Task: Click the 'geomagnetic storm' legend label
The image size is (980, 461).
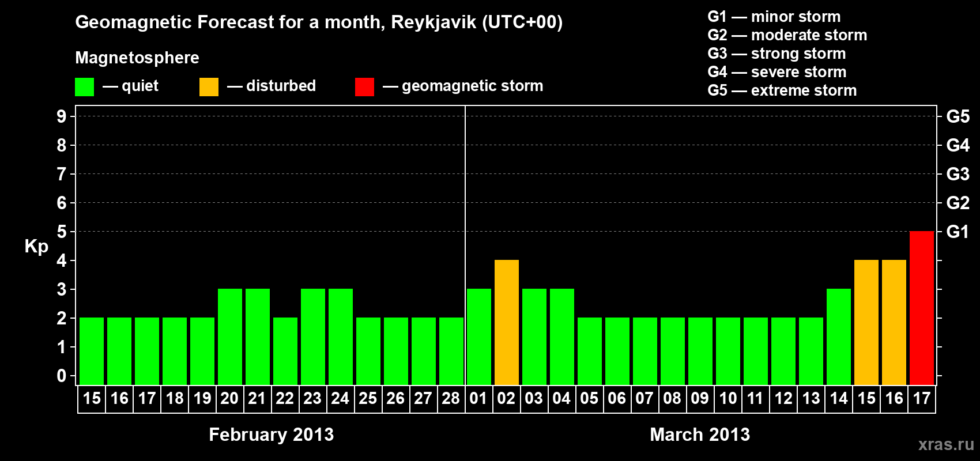Action: tap(472, 86)
